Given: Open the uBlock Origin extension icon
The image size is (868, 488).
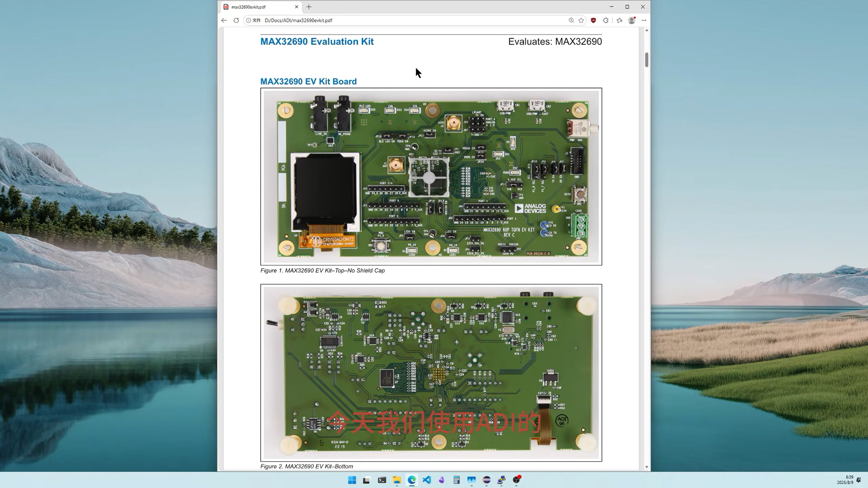Looking at the screenshot, I should tap(593, 20).
